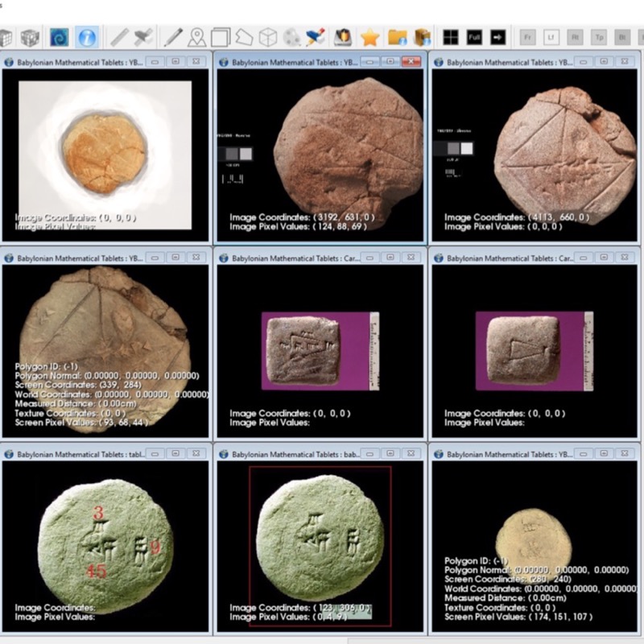Image resolution: width=644 pixels, height=644 pixels.
Task: Select the map pin marker tool
Action: click(196, 37)
